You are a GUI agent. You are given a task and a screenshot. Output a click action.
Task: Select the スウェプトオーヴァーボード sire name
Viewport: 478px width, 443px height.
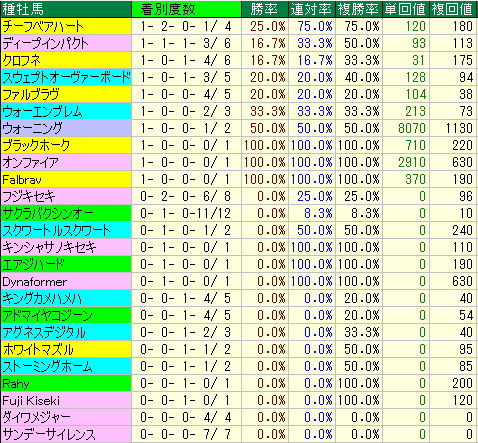tap(66, 77)
